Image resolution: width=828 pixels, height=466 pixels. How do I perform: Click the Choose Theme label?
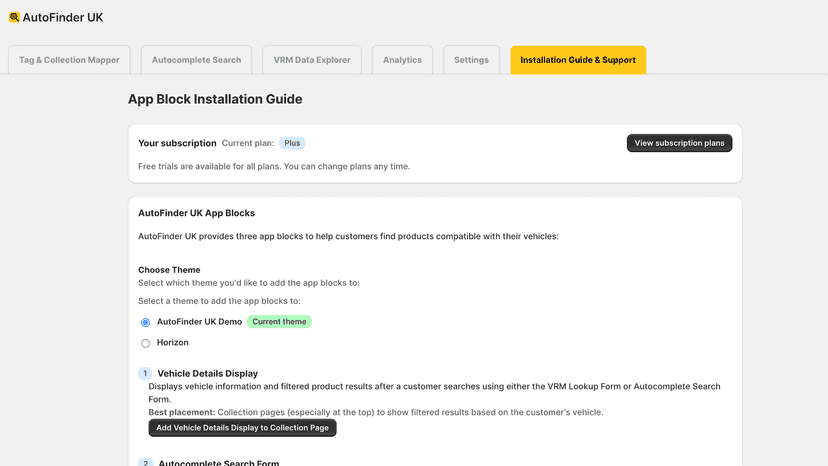point(169,270)
